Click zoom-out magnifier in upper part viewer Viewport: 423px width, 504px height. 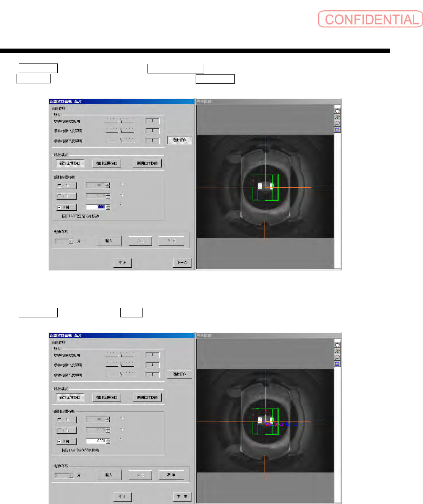(x=337, y=123)
